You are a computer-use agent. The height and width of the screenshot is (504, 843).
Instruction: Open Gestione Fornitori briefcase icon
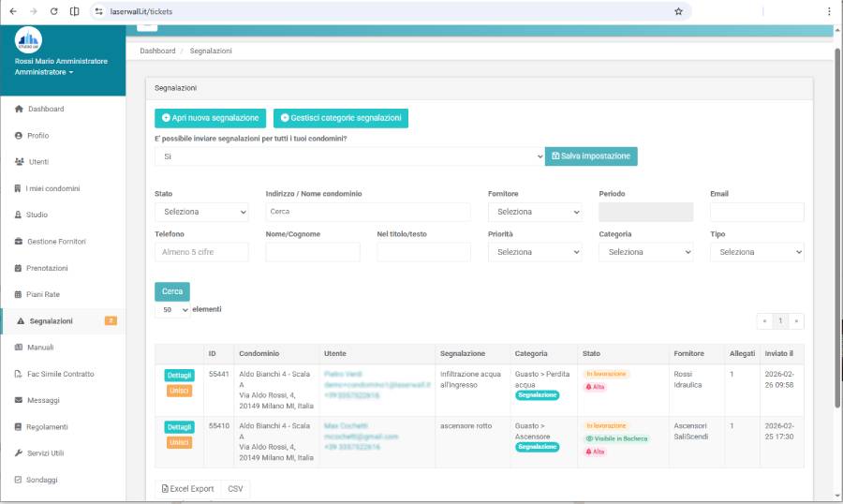[19, 242]
